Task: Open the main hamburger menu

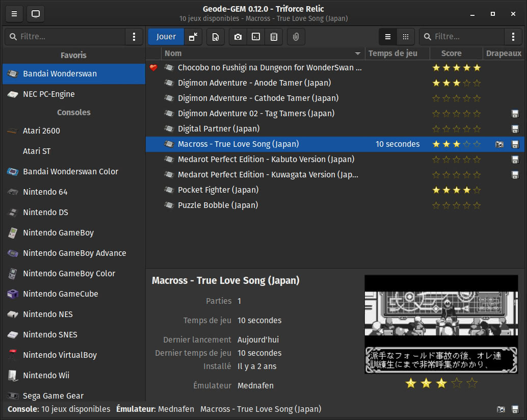Action: coord(14,14)
